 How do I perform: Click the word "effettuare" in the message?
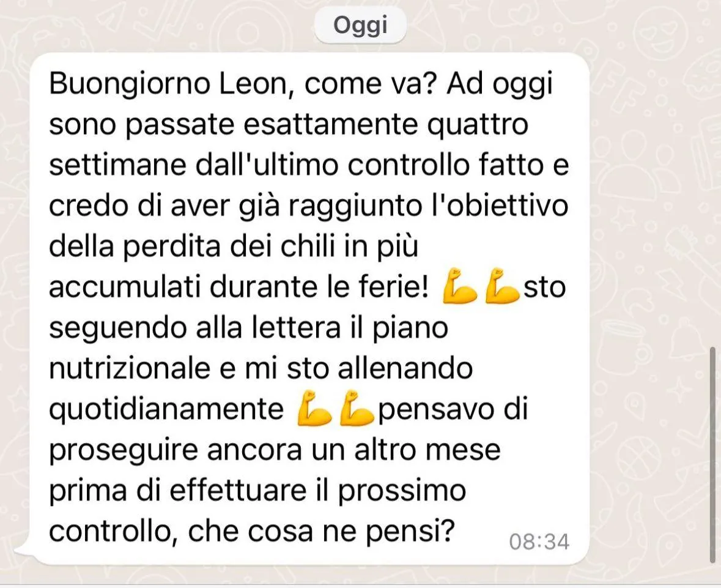238,490
